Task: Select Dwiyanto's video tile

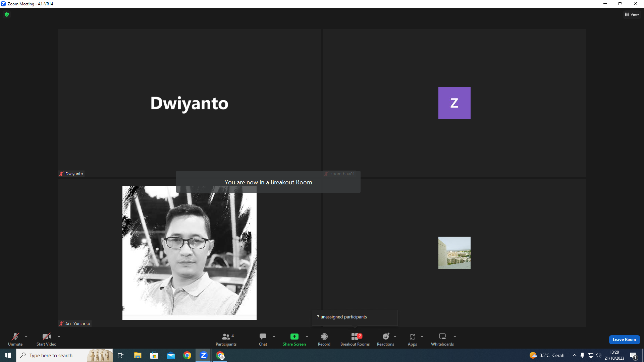Action: (190, 103)
